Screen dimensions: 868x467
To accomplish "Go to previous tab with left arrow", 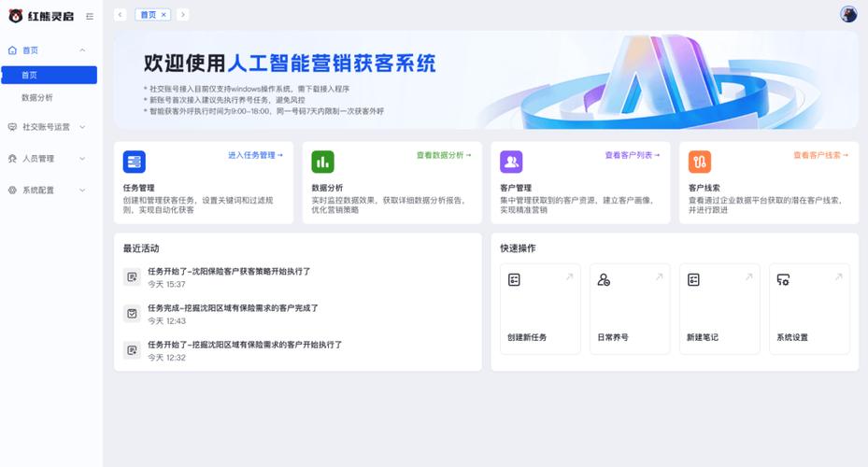I will coord(121,15).
